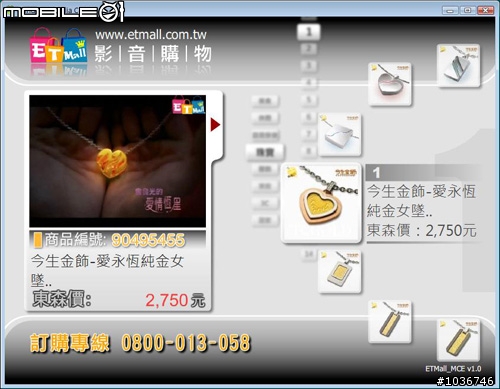Select the large gold heart pendant thumbnail
Image resolution: width=500 pixels, height=389 pixels.
click(321, 203)
